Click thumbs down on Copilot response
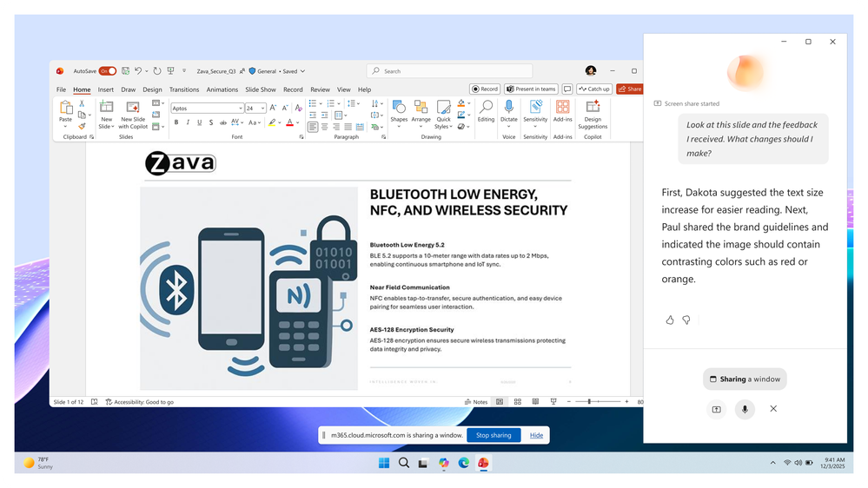 (686, 320)
